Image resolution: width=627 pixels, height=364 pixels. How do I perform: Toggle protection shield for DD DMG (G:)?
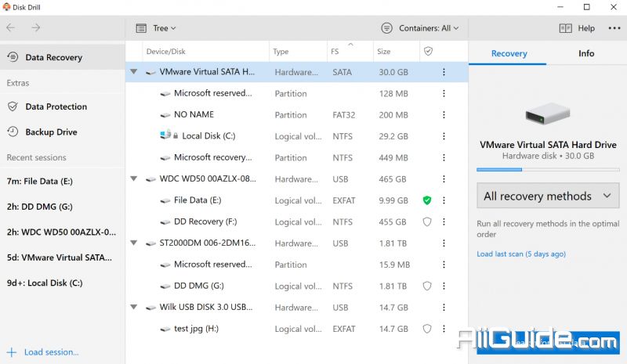tap(427, 286)
